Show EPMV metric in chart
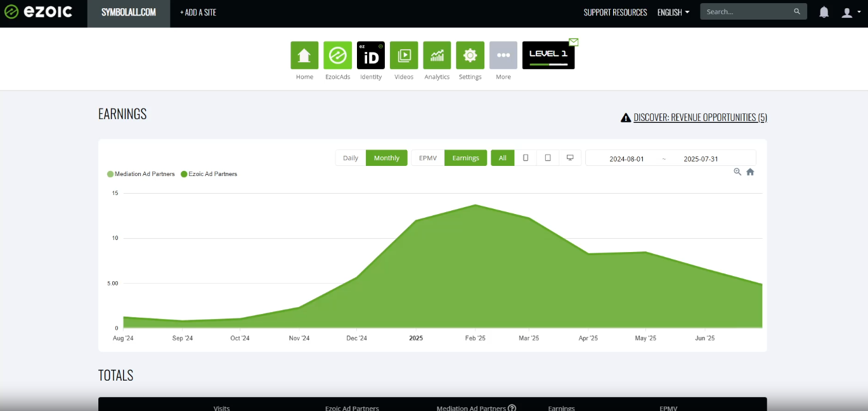This screenshot has height=411, width=868. pyautogui.click(x=428, y=158)
